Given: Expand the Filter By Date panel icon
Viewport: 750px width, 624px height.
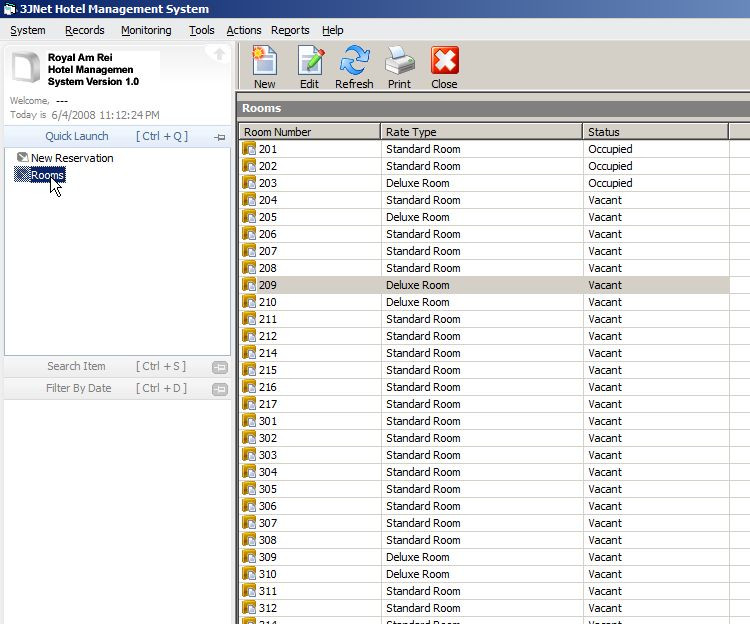Looking at the screenshot, I should coord(220,389).
